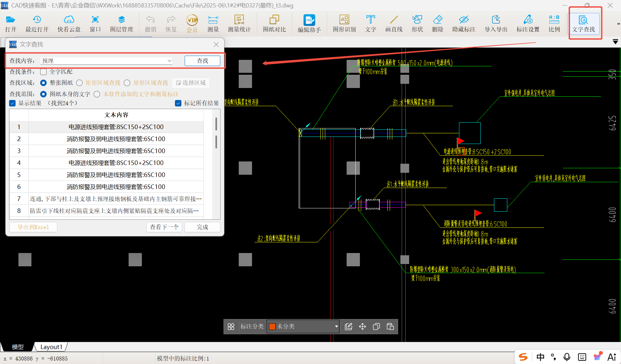Open the 图层管理 layer manager tool
This screenshot has height=364, width=621.
point(121,23)
